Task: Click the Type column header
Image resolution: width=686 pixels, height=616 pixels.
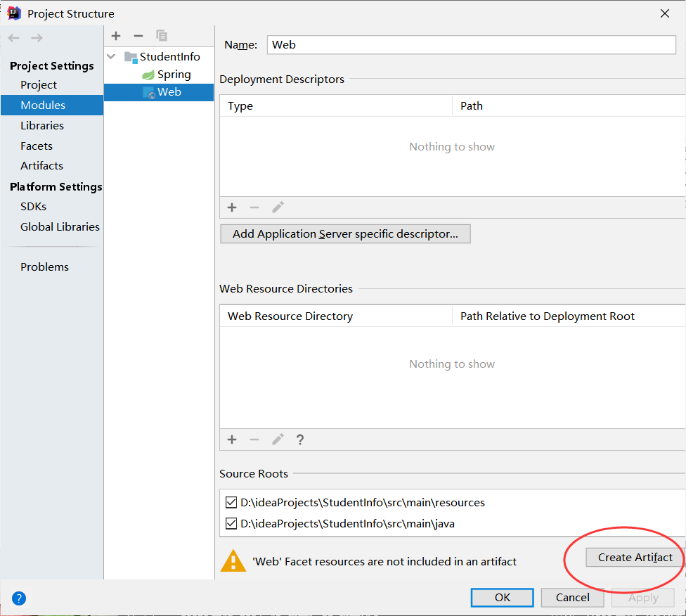Action: pos(336,106)
